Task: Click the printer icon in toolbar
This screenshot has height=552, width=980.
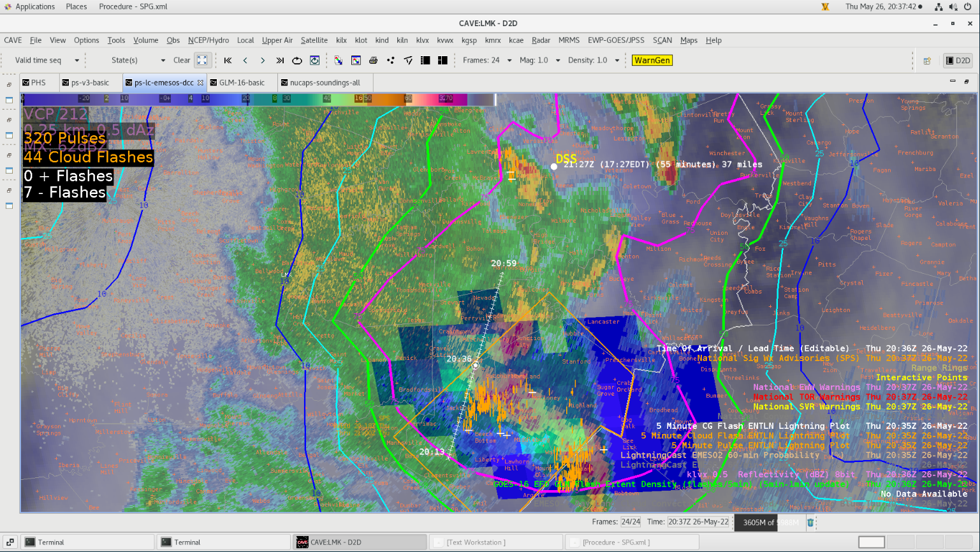Action: click(373, 60)
